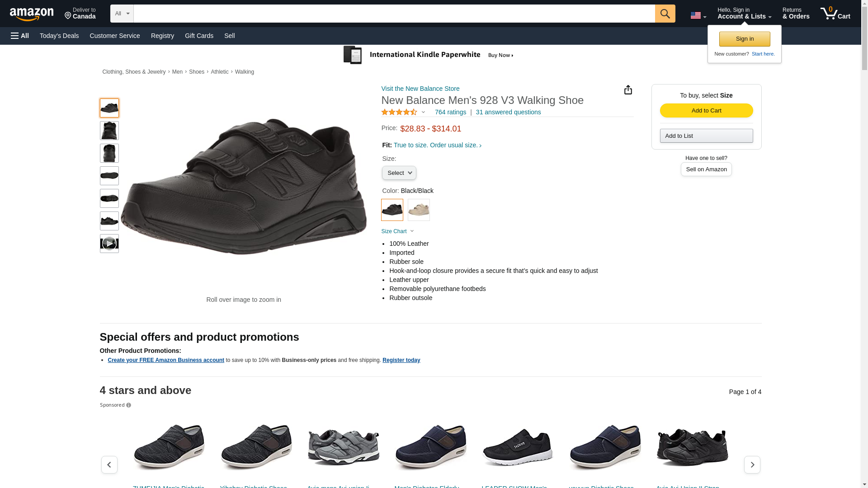This screenshot has width=868, height=488.
Task: Click the share icon beside product title
Action: tap(628, 90)
